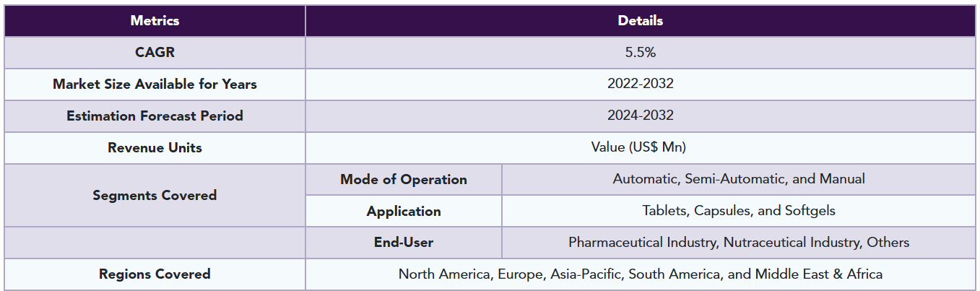Image resolution: width=980 pixels, height=291 pixels.
Task: Click the Details column header
Action: click(640, 21)
